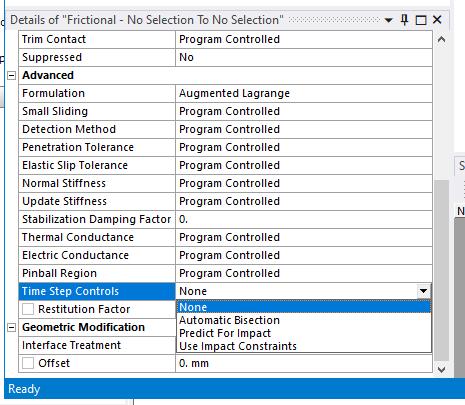
Task: Open the Details panel options arrow
Action: pyautogui.click(x=388, y=21)
